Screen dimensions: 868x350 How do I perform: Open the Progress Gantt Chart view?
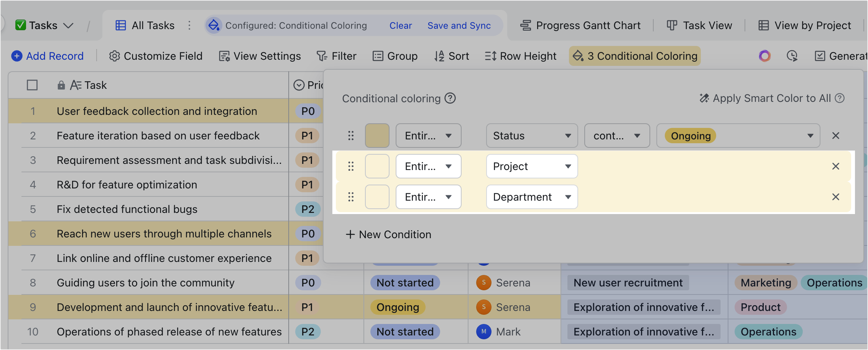[580, 25]
